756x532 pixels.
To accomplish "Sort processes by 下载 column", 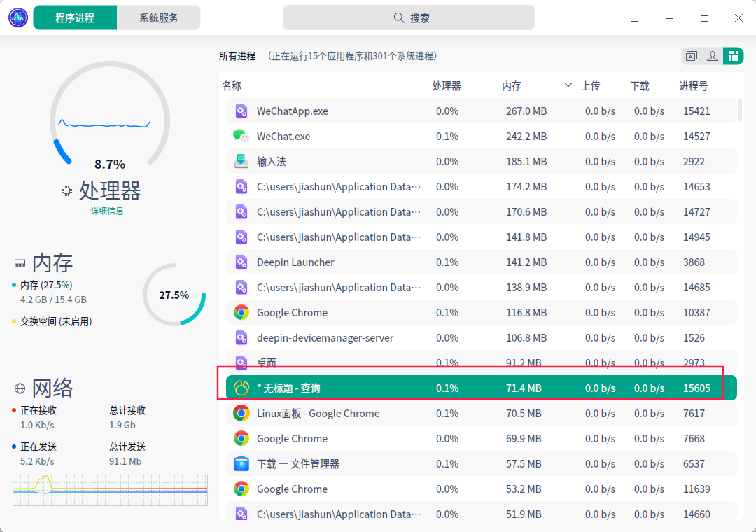I will tap(640, 86).
